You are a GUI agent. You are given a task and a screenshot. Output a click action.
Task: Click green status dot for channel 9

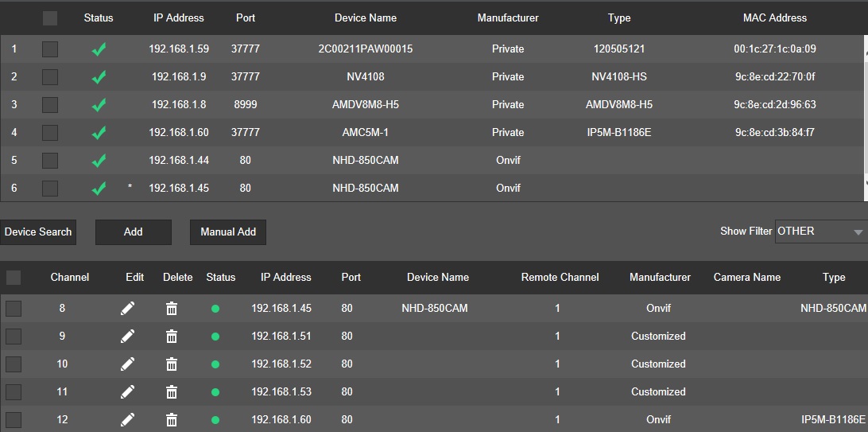pyautogui.click(x=215, y=337)
